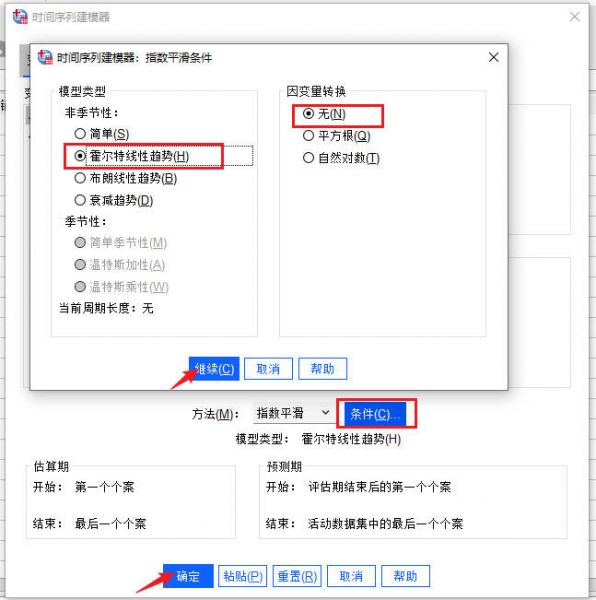Click the SPSS icon in the Time Series Modeler title bar

click(20, 17)
